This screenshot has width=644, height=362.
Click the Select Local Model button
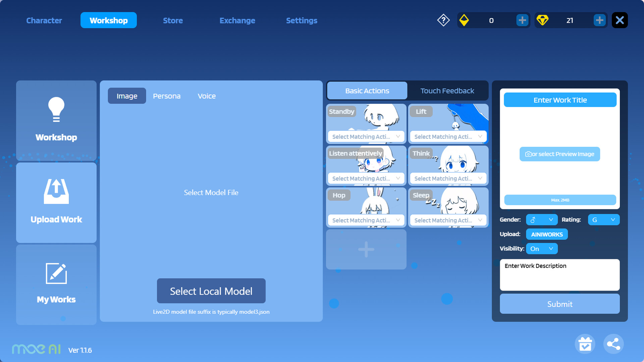pos(211,291)
